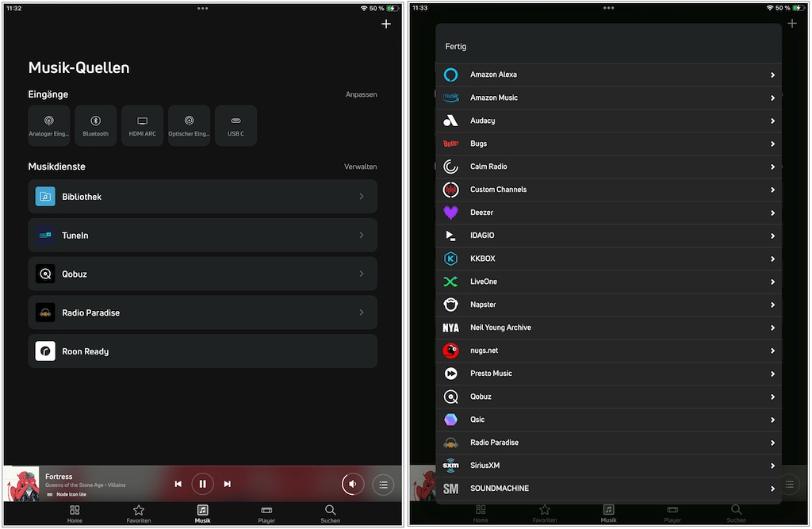The image size is (812, 529).
Task: Expand the Napster row chevron
Action: coord(772,305)
